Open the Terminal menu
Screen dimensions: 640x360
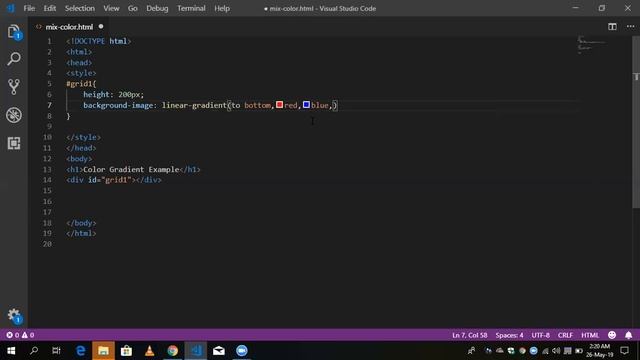click(x=191, y=8)
